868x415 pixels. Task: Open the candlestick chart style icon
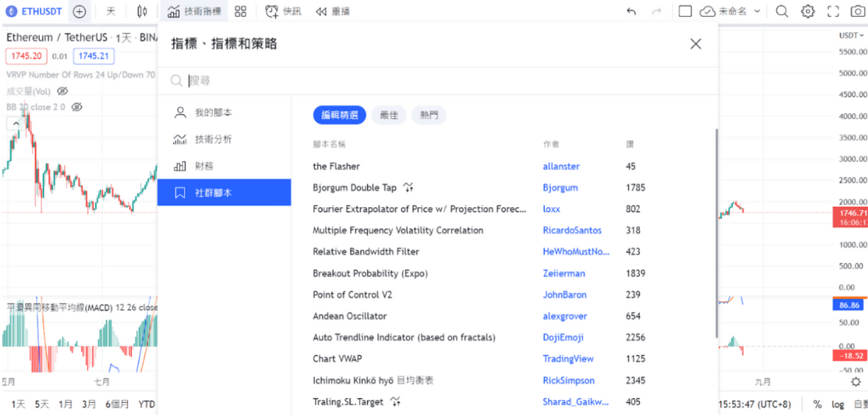coord(142,12)
